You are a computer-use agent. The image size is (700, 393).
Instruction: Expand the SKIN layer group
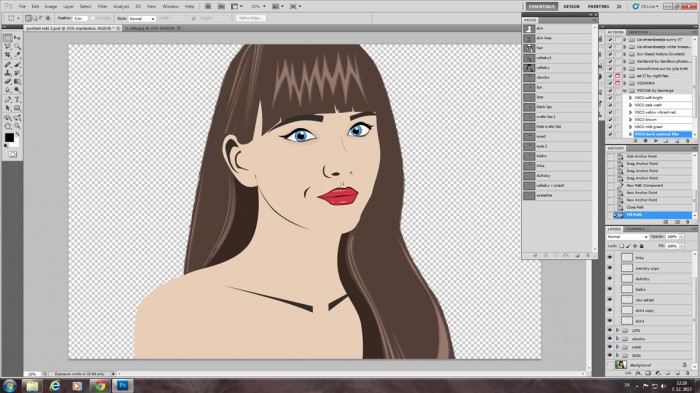(x=618, y=355)
